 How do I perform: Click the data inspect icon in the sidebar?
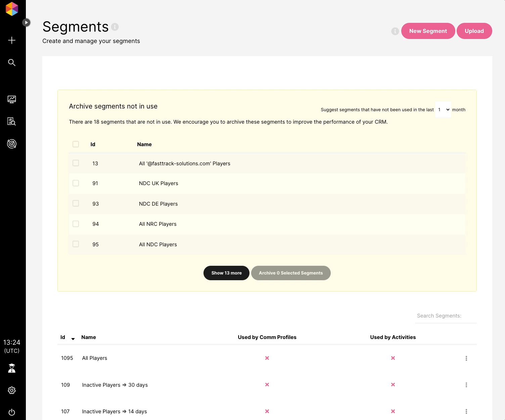click(x=12, y=122)
